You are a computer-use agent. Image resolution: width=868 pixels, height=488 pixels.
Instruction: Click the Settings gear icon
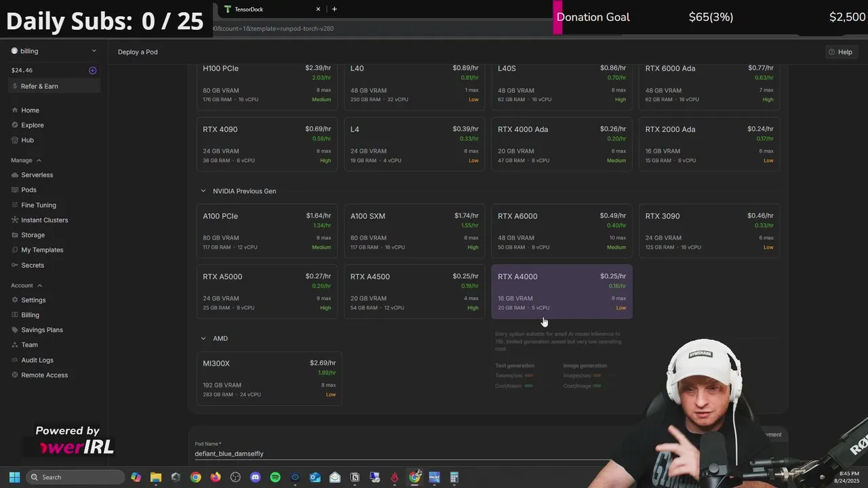tap(14, 300)
